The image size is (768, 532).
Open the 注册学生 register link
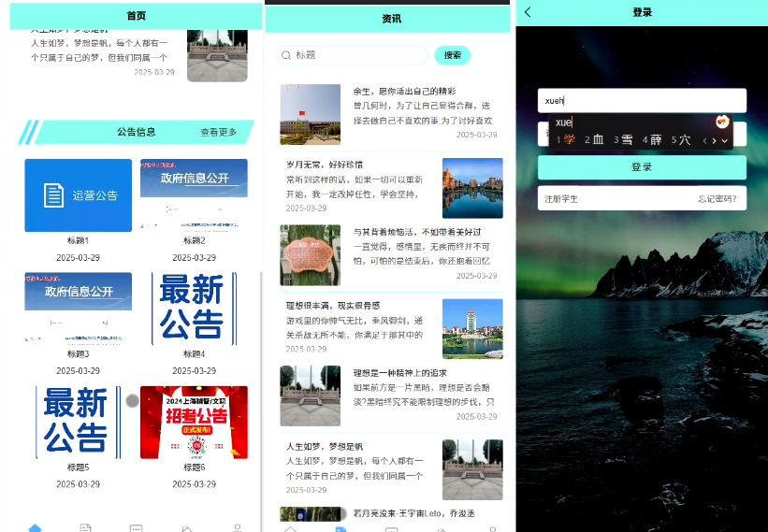pos(561,199)
